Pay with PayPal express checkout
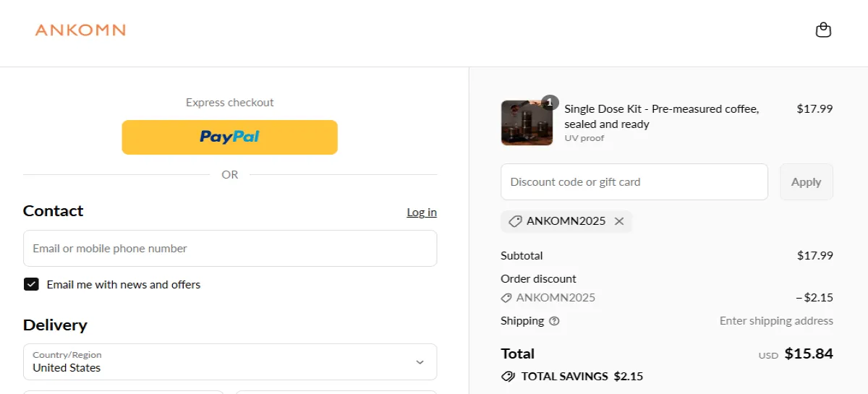868x394 pixels. pos(230,137)
